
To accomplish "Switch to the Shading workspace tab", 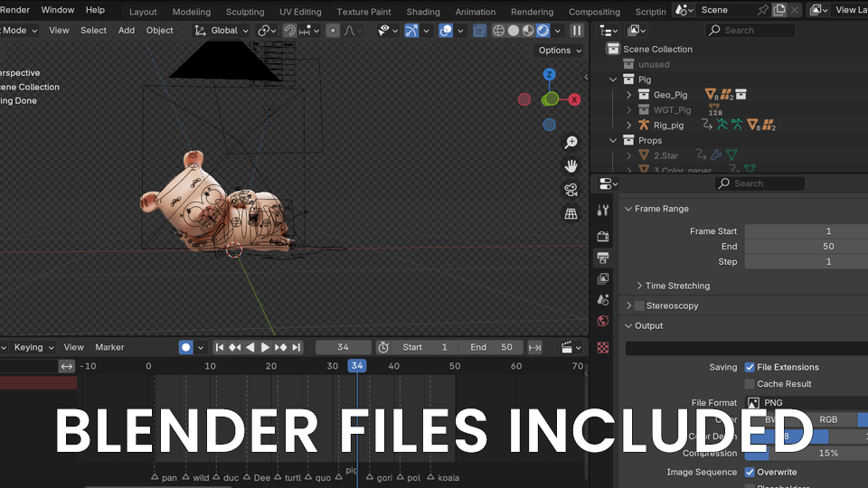I will (x=423, y=12).
